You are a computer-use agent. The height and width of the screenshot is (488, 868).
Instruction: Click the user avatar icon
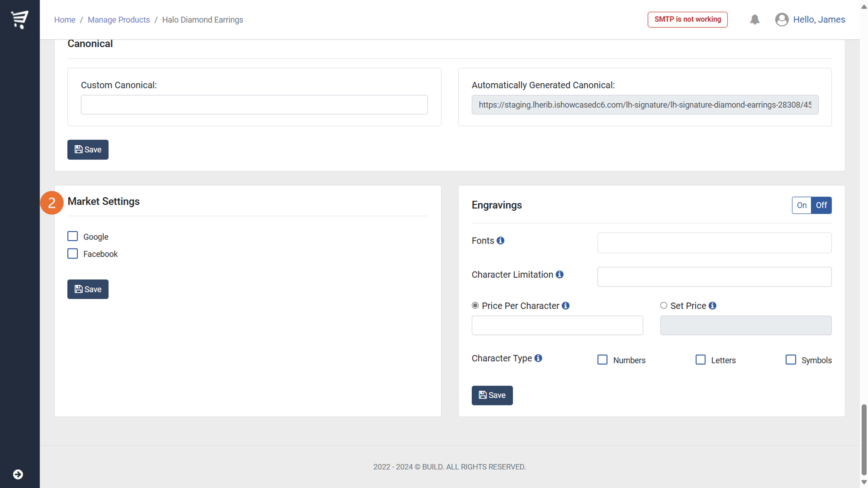point(782,20)
